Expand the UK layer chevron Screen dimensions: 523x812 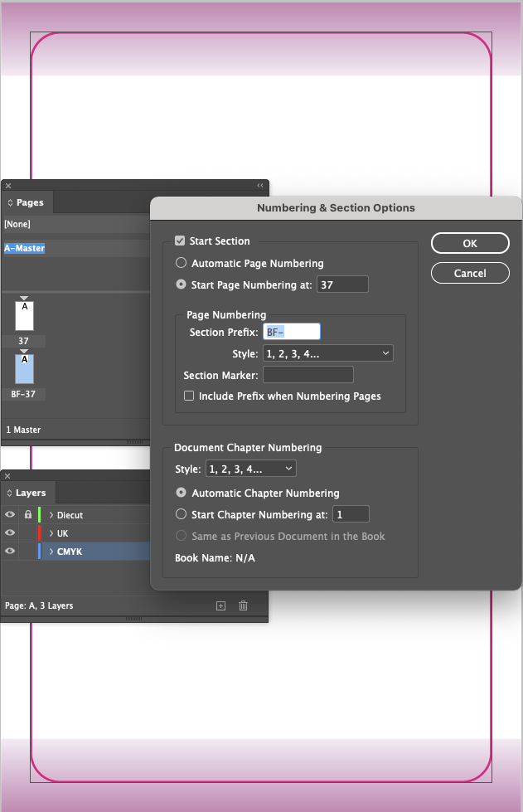pyautogui.click(x=51, y=532)
